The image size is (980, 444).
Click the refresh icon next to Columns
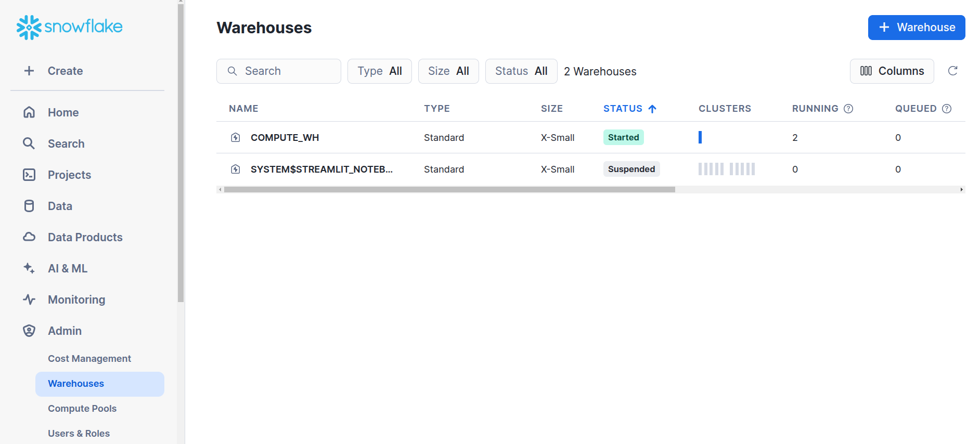point(953,71)
